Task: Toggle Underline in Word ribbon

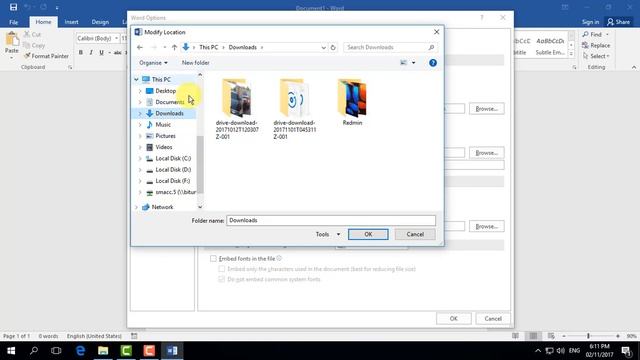Action: tap(101, 52)
